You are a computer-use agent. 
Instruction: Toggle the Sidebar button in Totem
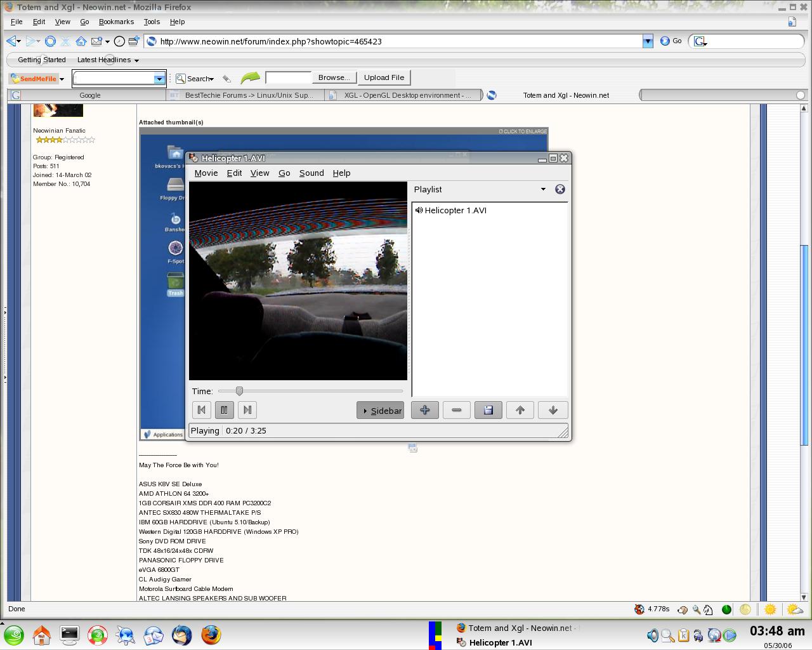point(380,410)
